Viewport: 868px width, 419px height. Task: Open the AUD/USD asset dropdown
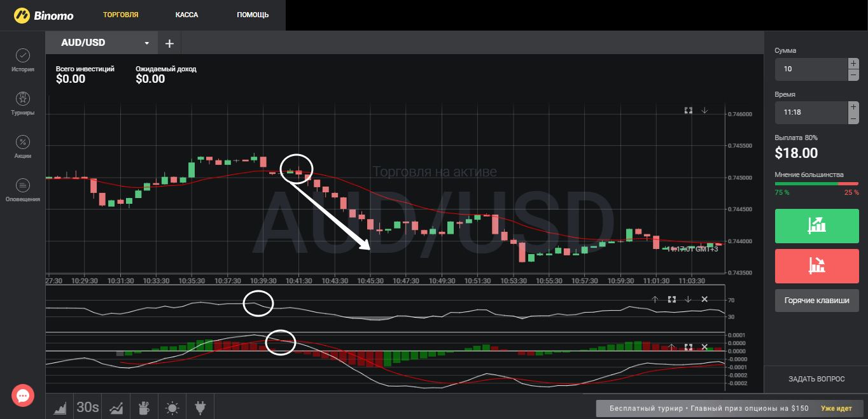click(x=102, y=43)
